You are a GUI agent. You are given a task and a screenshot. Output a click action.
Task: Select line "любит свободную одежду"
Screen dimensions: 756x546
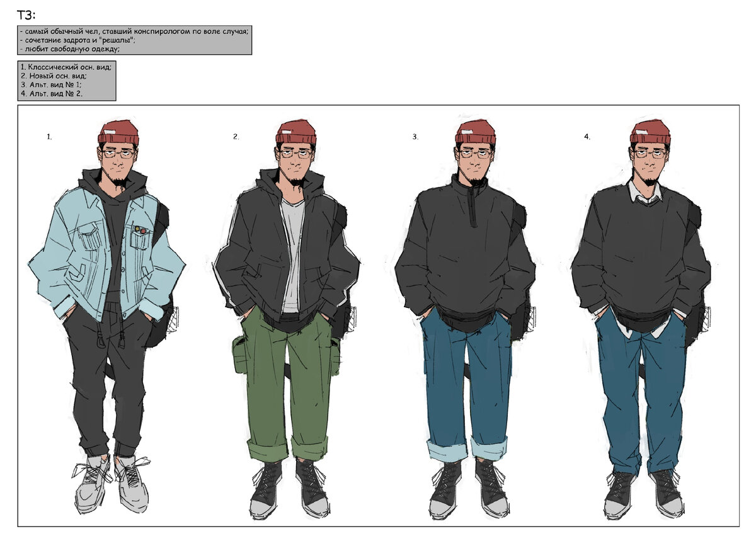(x=70, y=49)
